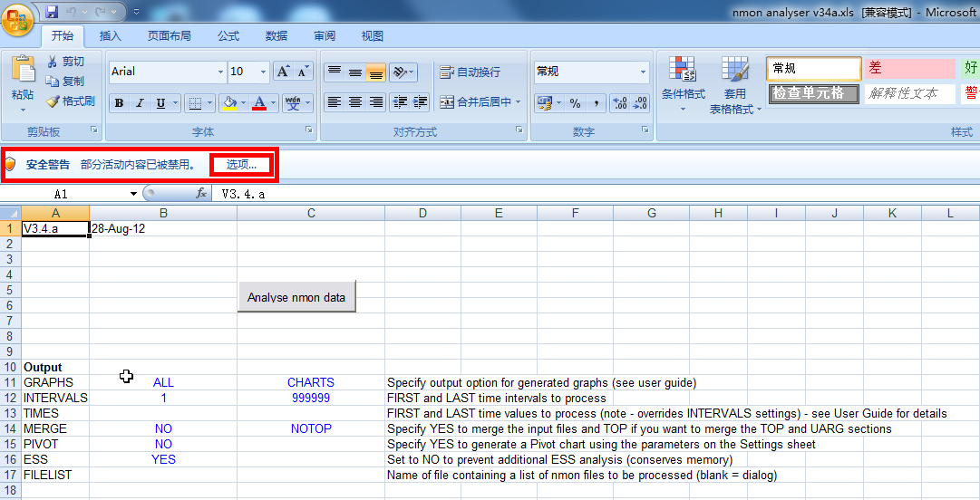This screenshot has height=500, width=980.
Task: Decrease font size with small A icon
Action: [303, 72]
